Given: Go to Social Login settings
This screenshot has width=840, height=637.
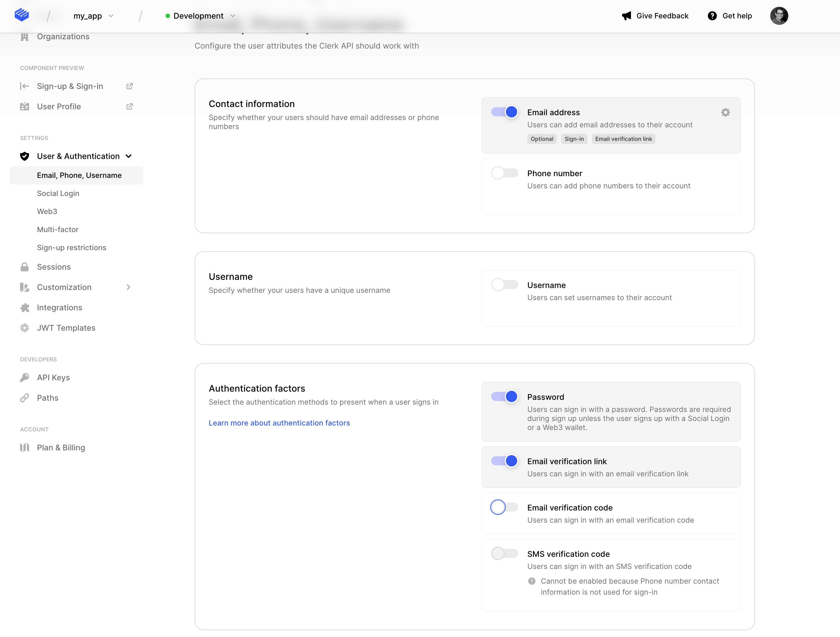Looking at the screenshot, I should tap(58, 193).
